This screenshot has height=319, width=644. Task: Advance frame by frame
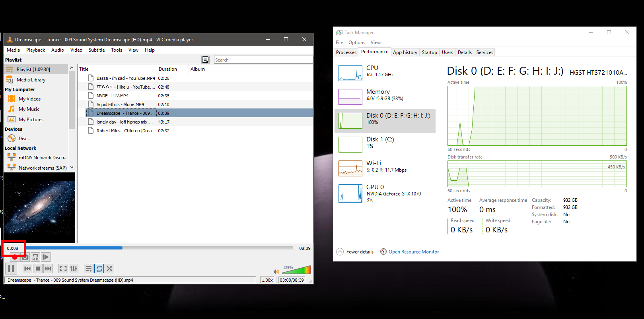pos(45,257)
